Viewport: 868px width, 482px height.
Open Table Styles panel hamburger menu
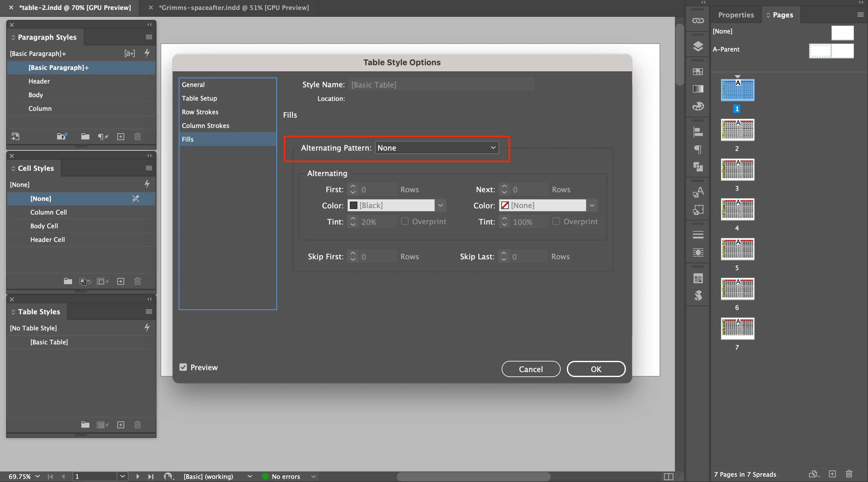coord(149,311)
